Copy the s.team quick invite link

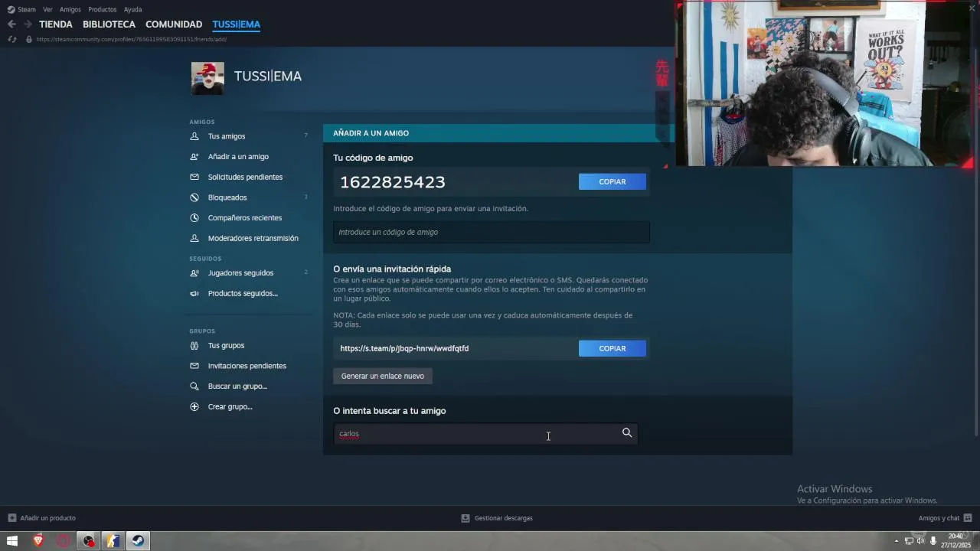point(612,348)
